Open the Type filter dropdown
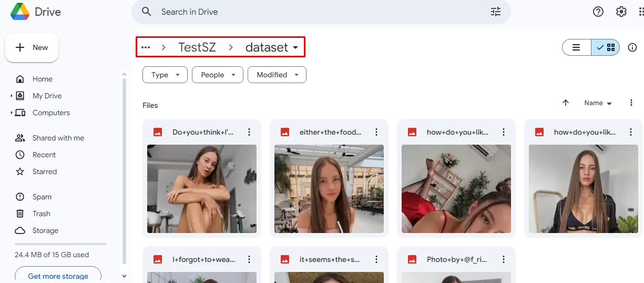Screen dimensions: 644x283 pyautogui.click(x=165, y=75)
